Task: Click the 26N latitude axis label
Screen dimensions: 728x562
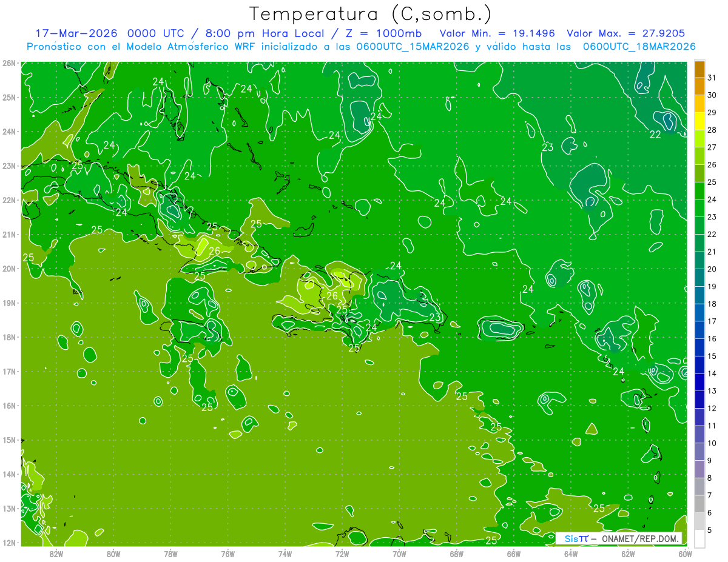Action: coord(8,63)
